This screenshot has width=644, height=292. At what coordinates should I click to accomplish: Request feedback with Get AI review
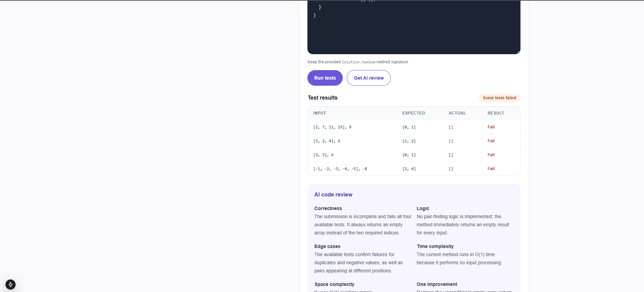[369, 78]
